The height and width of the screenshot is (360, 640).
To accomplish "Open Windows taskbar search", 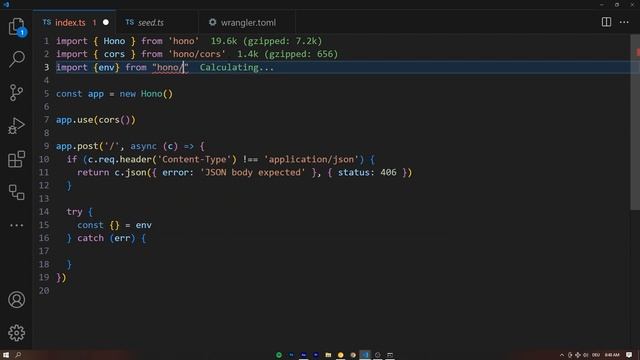I will (x=18, y=355).
